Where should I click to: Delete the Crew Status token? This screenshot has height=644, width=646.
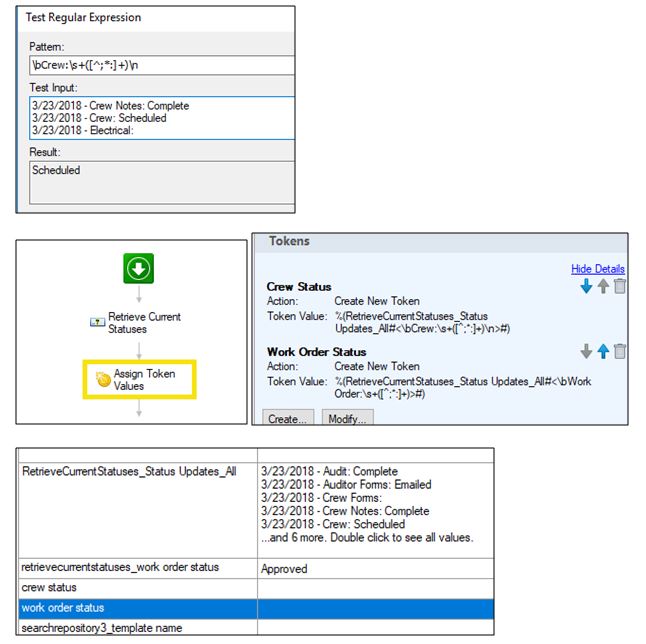pyautogui.click(x=619, y=287)
